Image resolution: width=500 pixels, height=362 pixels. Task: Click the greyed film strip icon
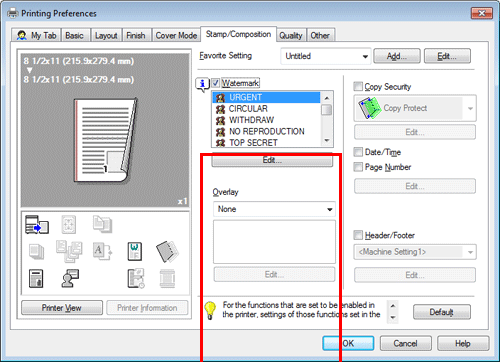click(167, 279)
